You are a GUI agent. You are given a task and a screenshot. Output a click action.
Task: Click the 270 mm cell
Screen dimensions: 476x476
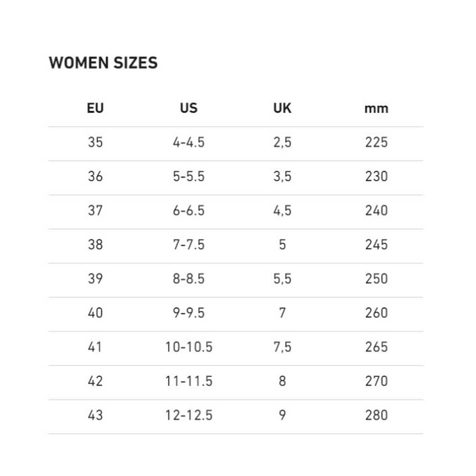click(x=377, y=381)
